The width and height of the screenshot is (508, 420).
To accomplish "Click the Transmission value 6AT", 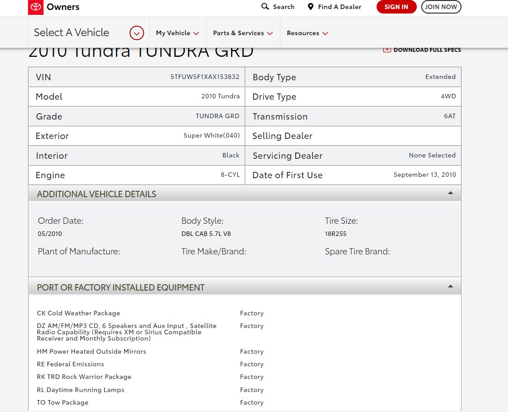I will coord(450,116).
